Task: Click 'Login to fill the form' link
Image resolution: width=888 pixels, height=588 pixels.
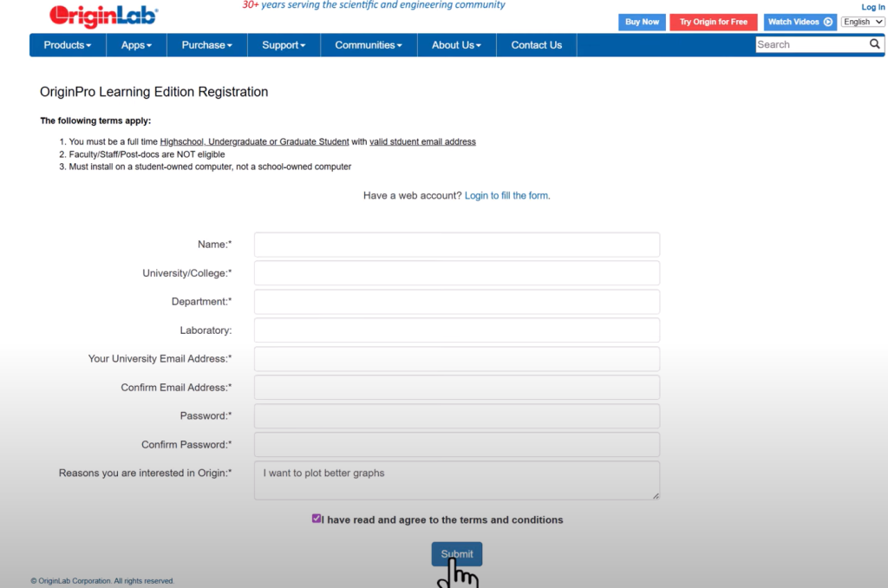Action: [x=507, y=195]
